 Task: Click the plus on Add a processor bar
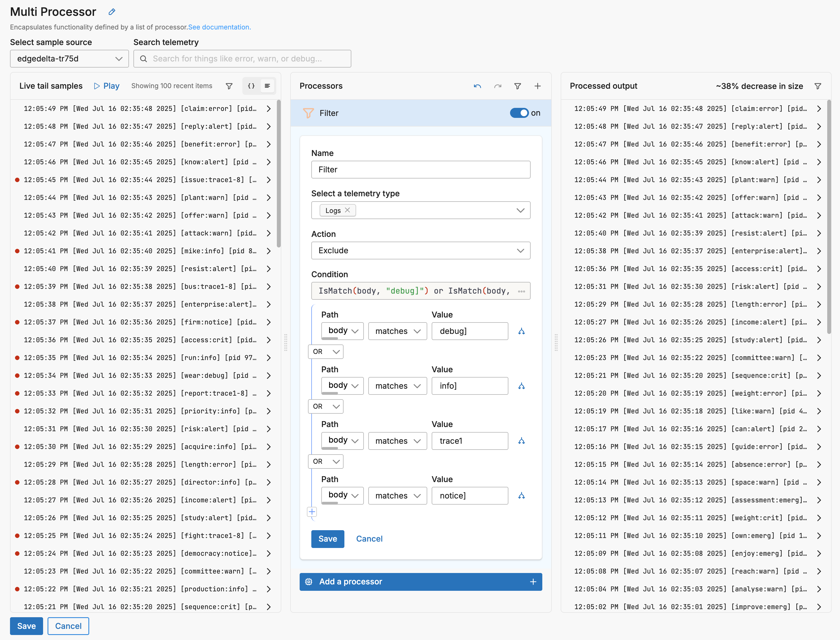click(x=533, y=582)
